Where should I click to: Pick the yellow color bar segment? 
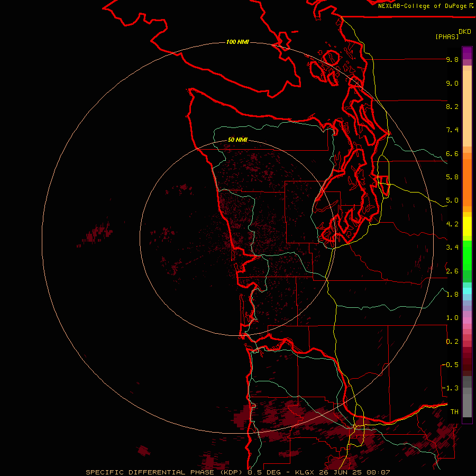point(467,226)
